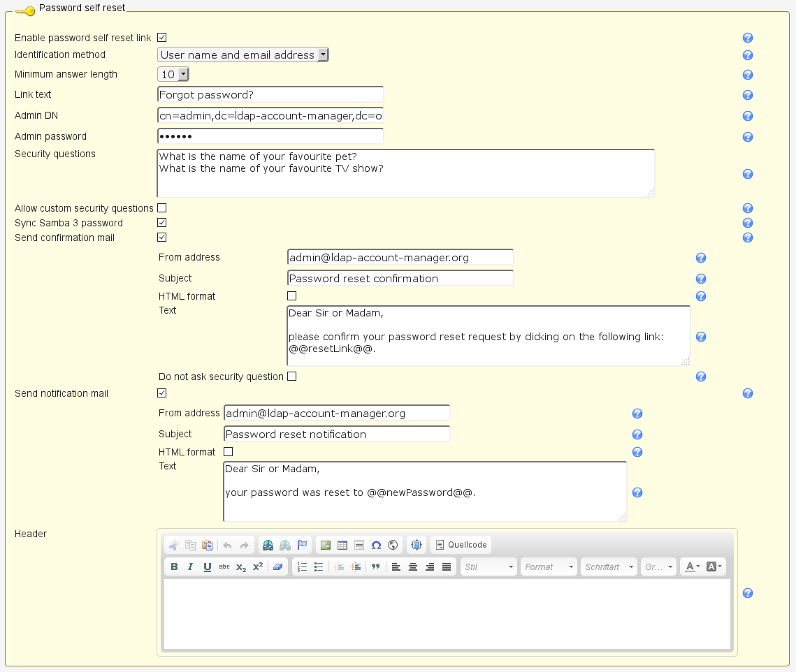Check Do not ask security question

(292, 377)
